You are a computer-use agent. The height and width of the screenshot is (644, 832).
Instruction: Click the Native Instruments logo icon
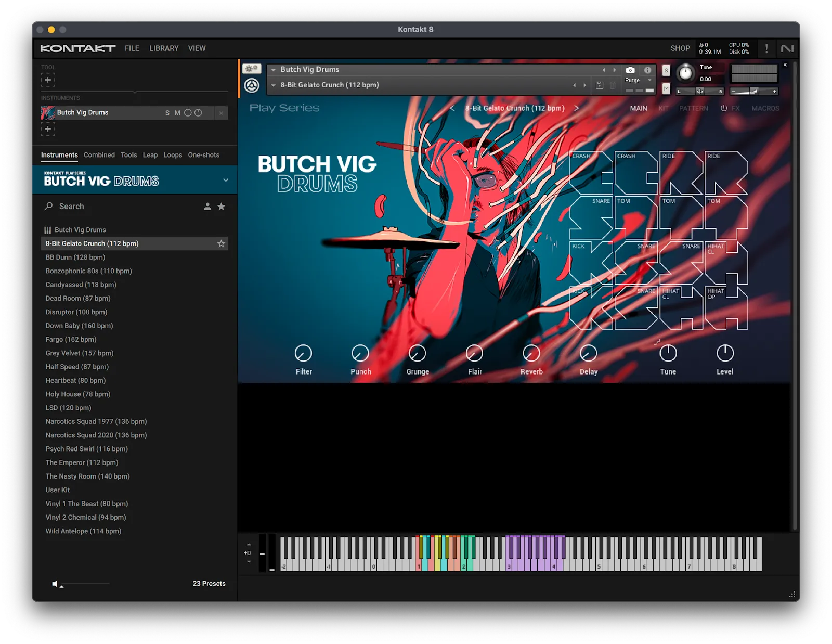click(787, 48)
